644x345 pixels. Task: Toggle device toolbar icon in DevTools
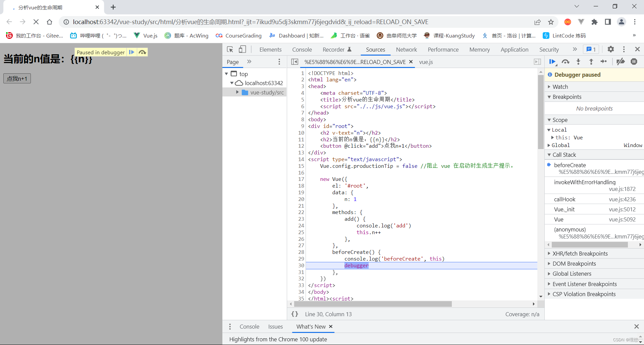(242, 50)
